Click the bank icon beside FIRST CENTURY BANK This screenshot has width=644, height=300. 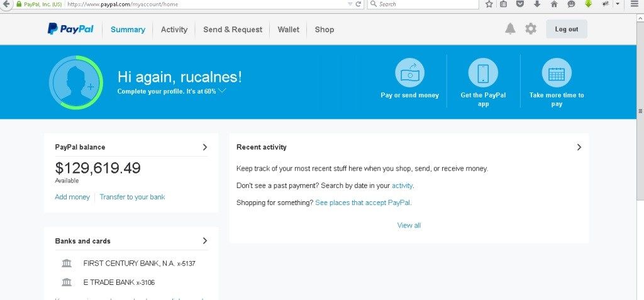(67, 263)
